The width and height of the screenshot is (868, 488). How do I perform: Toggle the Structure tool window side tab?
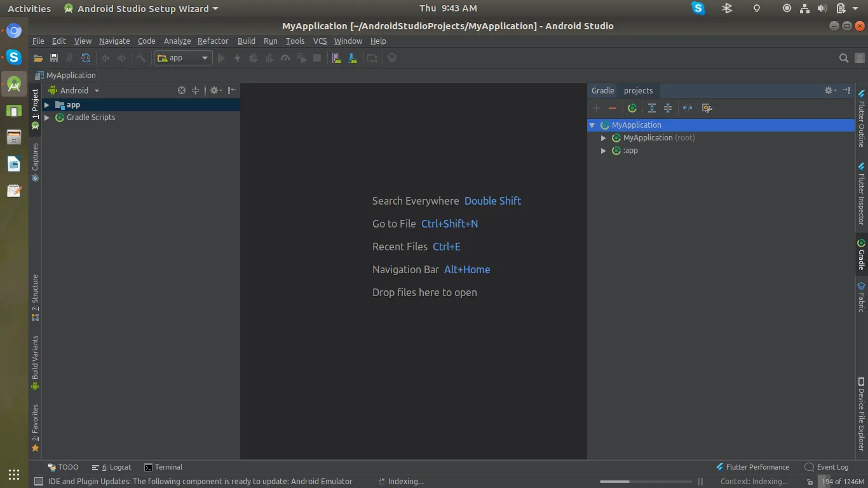coord(35,297)
